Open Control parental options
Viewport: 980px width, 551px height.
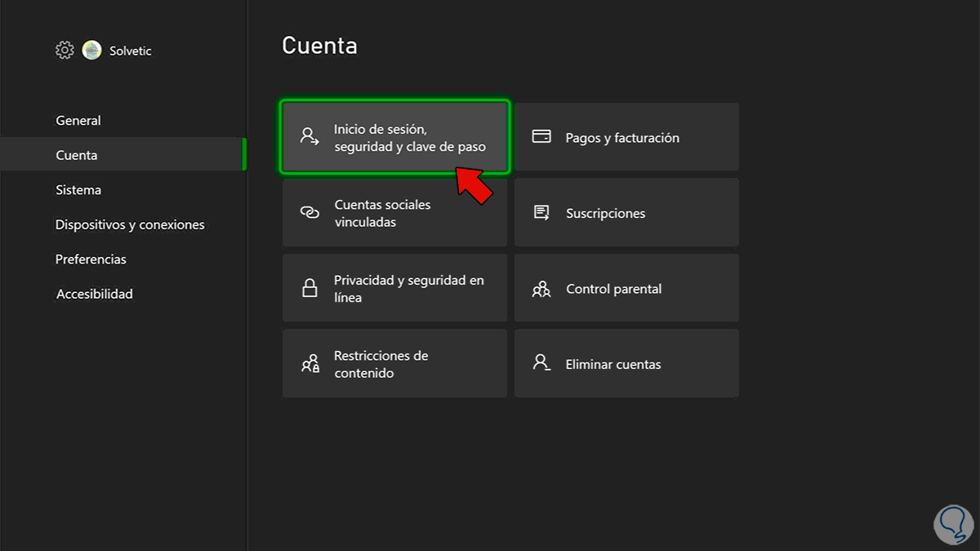626,288
